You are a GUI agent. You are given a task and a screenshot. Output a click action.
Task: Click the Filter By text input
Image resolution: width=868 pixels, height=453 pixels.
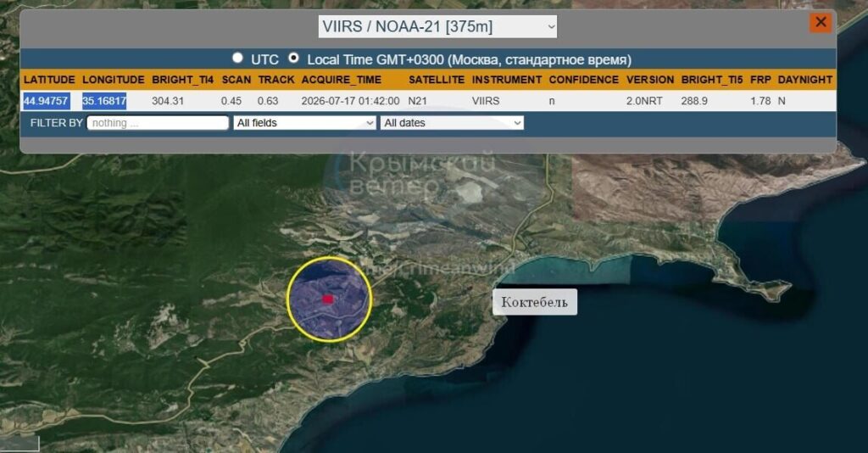(x=158, y=123)
